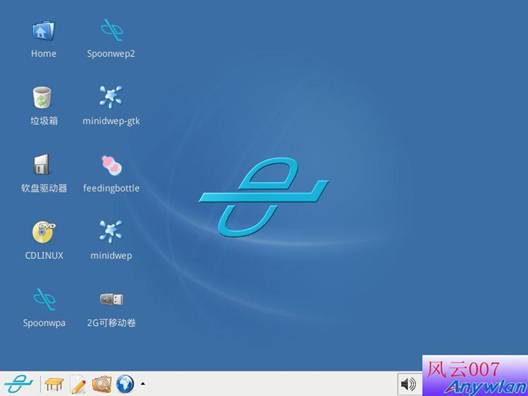
Task: Launch the Spoonwpa desktop icon
Action: (44, 299)
